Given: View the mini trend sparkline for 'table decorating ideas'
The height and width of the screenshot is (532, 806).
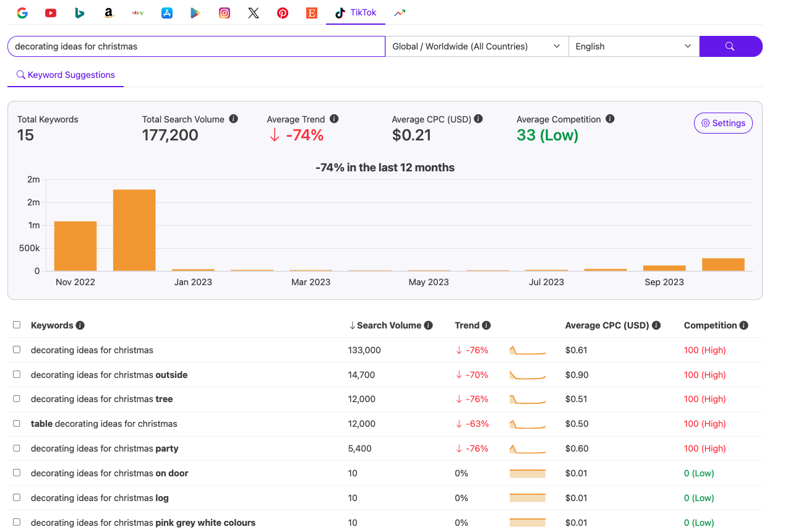Looking at the screenshot, I should 527,424.
